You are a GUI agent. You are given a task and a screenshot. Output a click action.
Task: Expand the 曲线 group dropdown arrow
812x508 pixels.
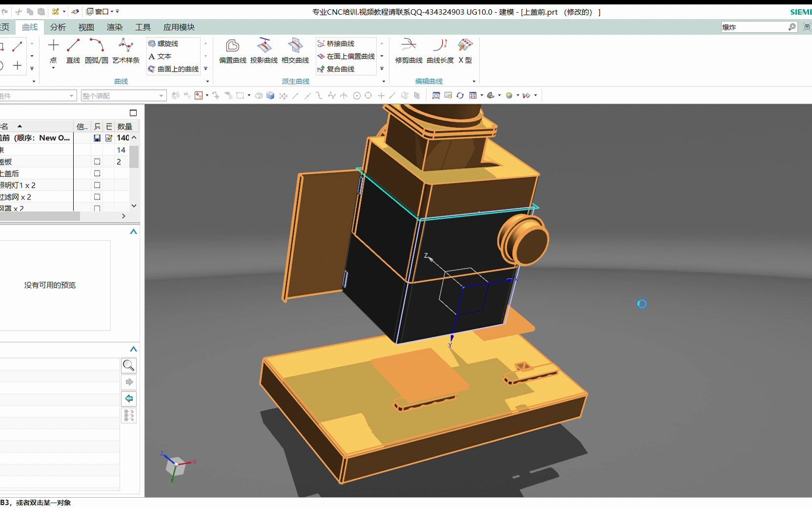206,81
